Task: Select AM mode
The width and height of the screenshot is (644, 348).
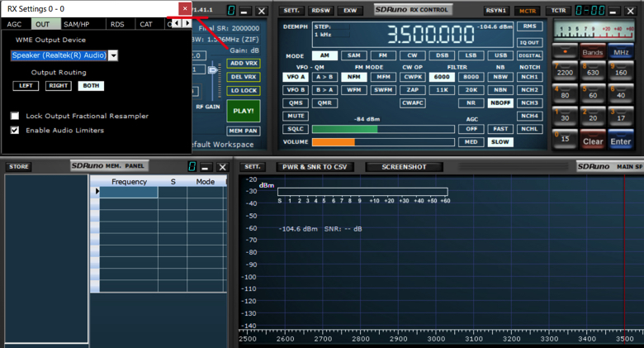Action: click(324, 55)
